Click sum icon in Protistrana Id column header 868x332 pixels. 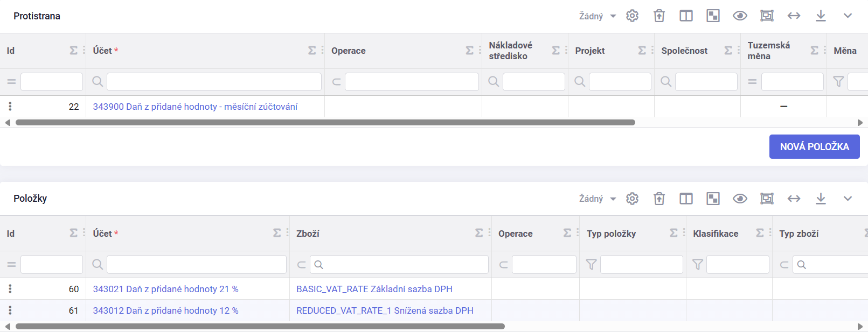tap(73, 51)
